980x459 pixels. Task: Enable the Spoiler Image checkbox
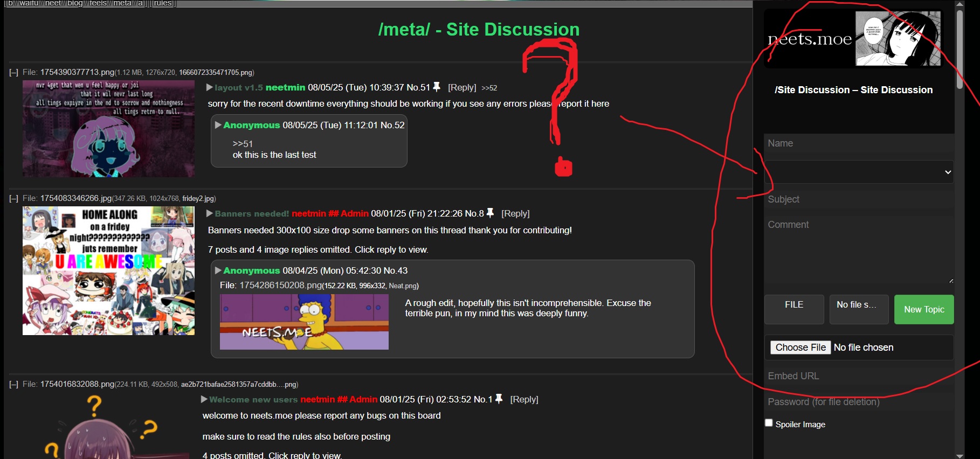(x=769, y=423)
